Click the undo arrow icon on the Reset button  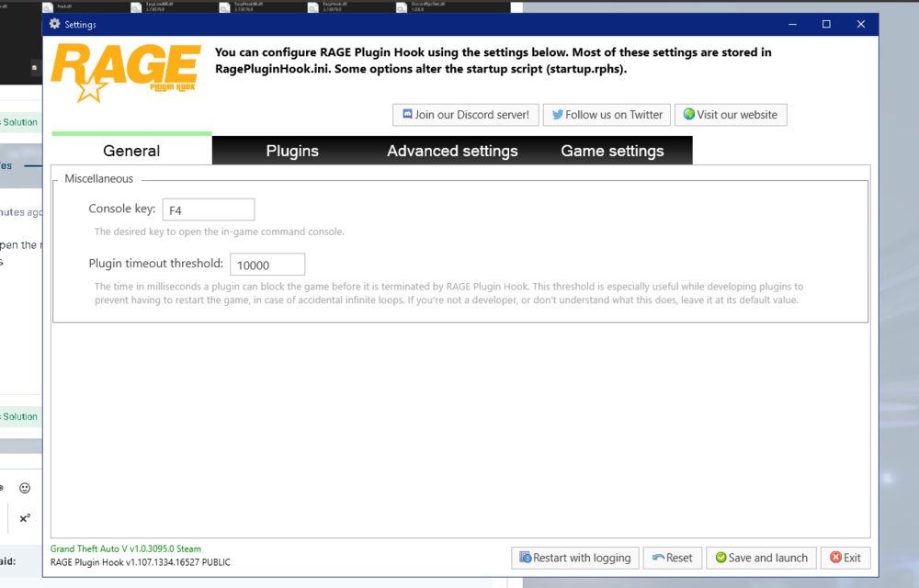[656, 558]
